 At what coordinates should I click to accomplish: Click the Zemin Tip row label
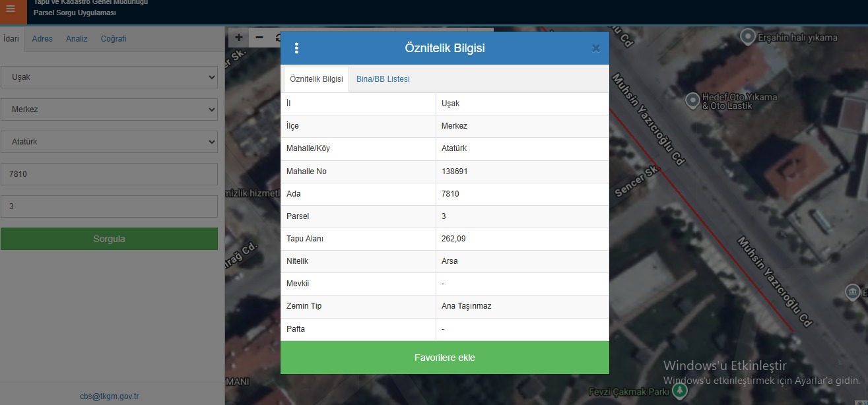pyautogui.click(x=304, y=306)
